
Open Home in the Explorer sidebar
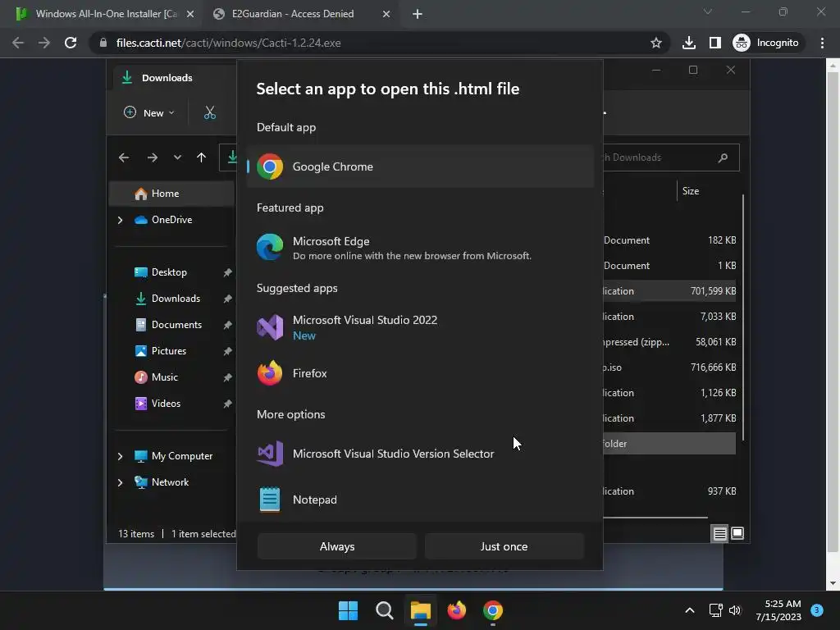[x=171, y=194]
